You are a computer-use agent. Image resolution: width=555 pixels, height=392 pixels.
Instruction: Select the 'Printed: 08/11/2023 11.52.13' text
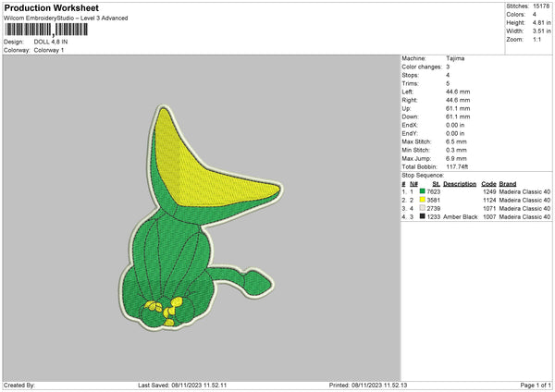pos(368,386)
